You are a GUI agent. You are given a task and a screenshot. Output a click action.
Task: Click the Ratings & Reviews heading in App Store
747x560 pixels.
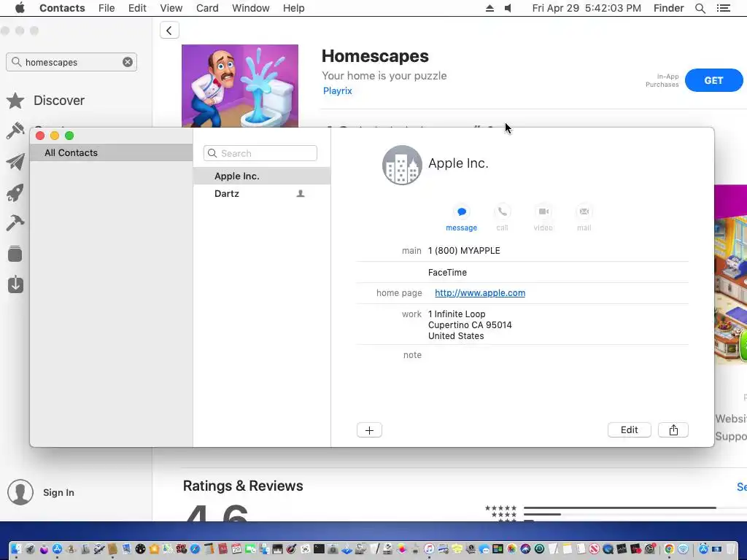[243, 486]
